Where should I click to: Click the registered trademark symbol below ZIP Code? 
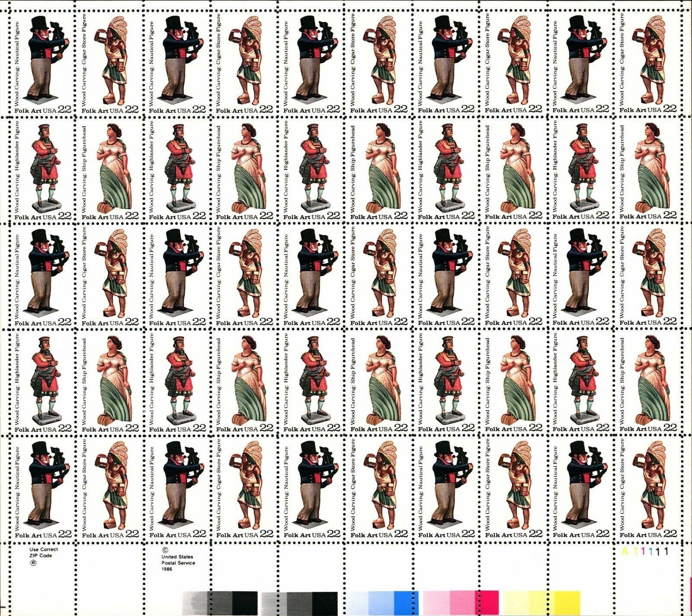(32, 562)
